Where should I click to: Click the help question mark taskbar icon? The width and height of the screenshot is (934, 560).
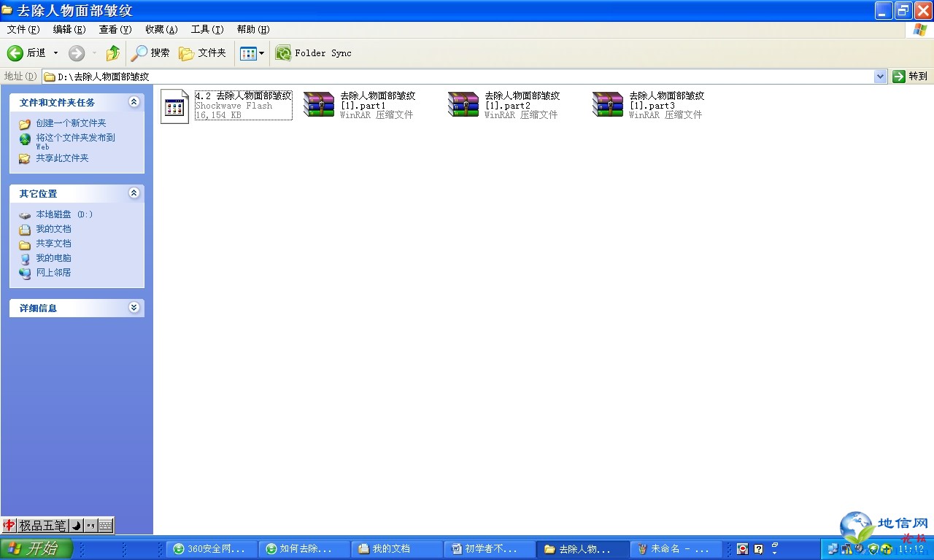point(759,549)
